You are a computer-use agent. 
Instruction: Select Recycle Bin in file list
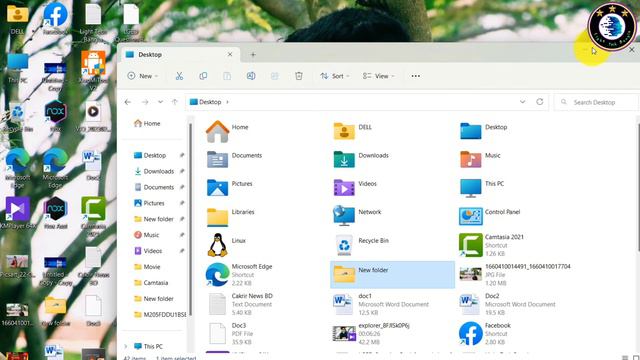[x=361, y=244]
